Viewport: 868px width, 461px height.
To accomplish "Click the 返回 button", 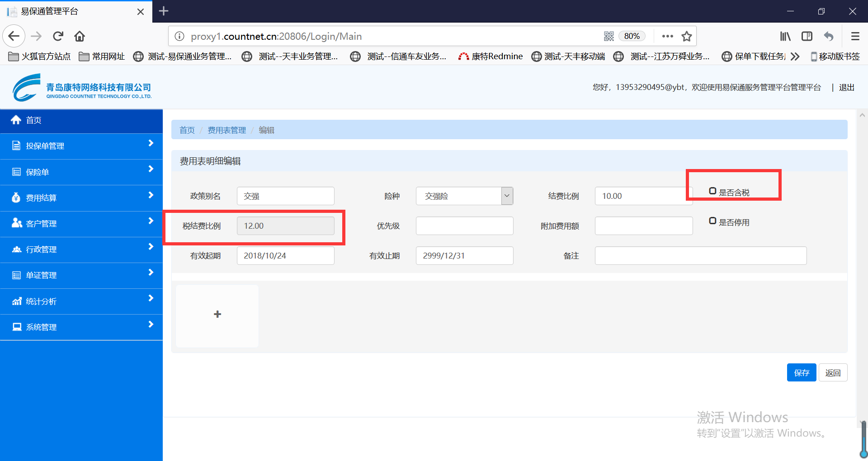I will coord(833,373).
